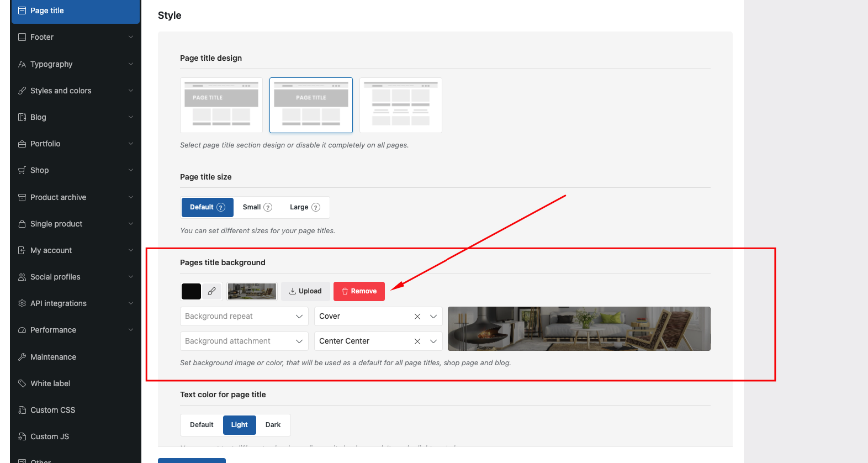Click the Page title icon in sidebar

point(22,10)
